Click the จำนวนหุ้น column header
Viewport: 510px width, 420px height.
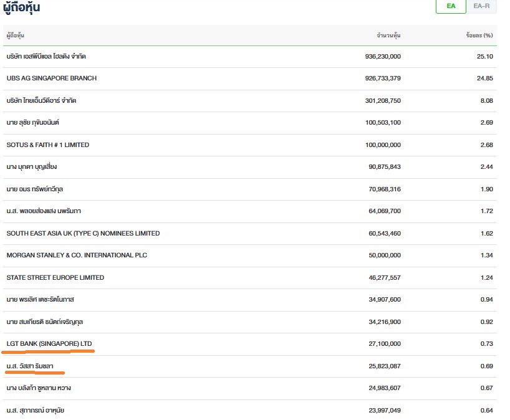point(388,36)
